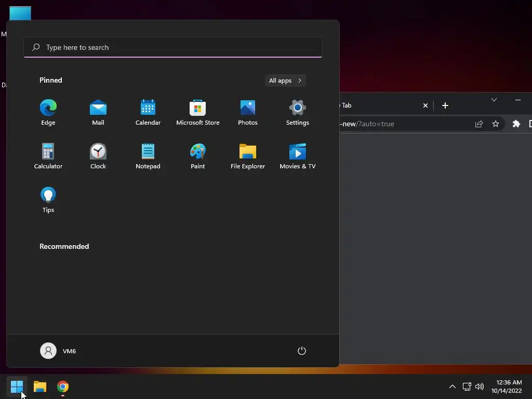Open Microsoft Store from Pinned apps
The height and width of the screenshot is (399, 532).
198,113
